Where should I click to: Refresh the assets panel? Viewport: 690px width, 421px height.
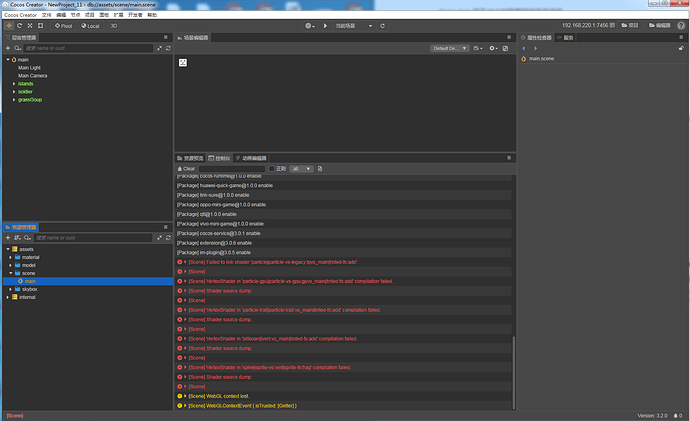168,238
